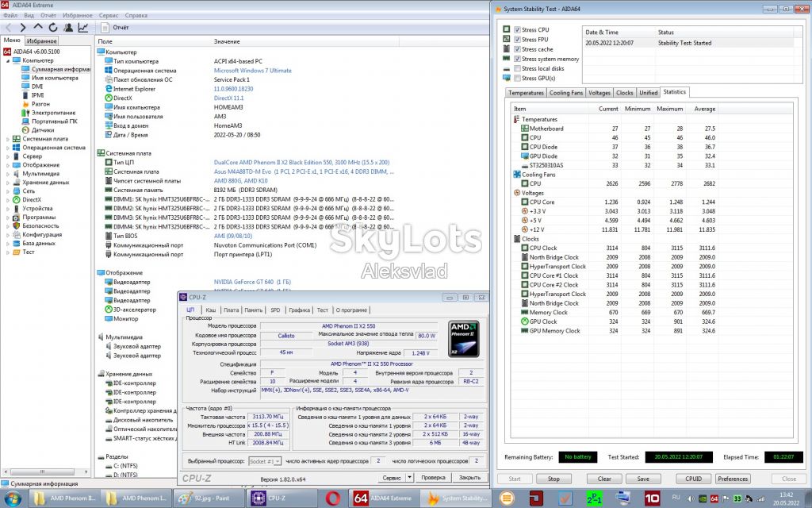Open the Файл menu in AIDA64
The height and width of the screenshot is (508, 812).
[10, 16]
